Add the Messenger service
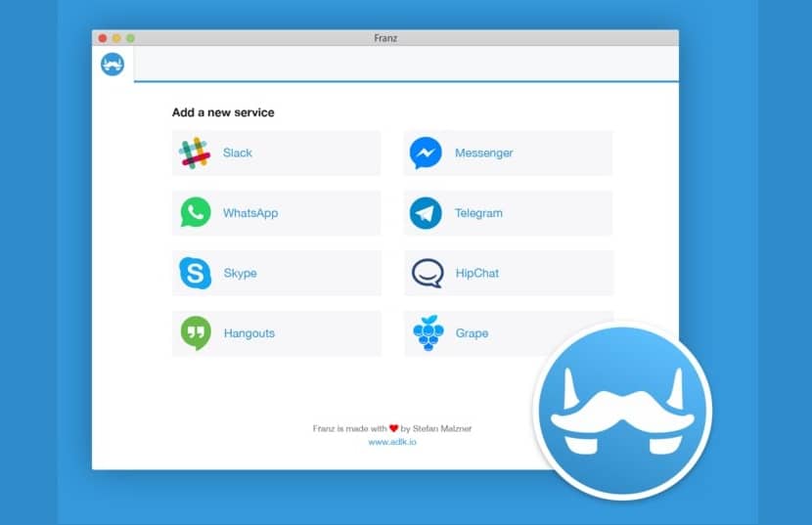Image resolution: width=812 pixels, height=525 pixels. [x=508, y=153]
